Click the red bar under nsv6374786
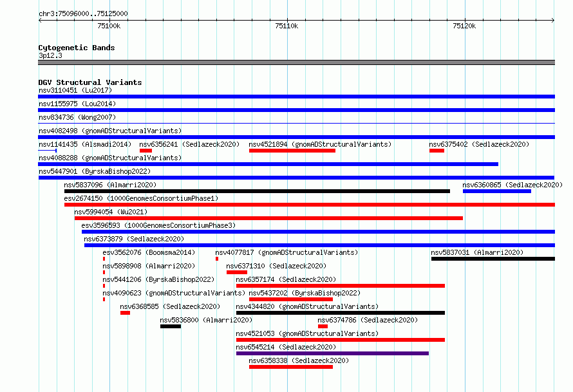Image resolution: width=573 pixels, height=392 pixels. [x=323, y=326]
